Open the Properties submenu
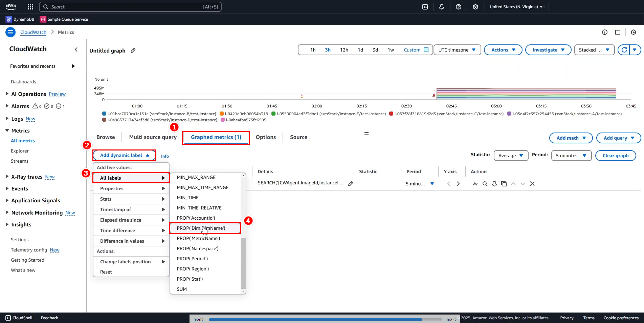 pos(131,188)
